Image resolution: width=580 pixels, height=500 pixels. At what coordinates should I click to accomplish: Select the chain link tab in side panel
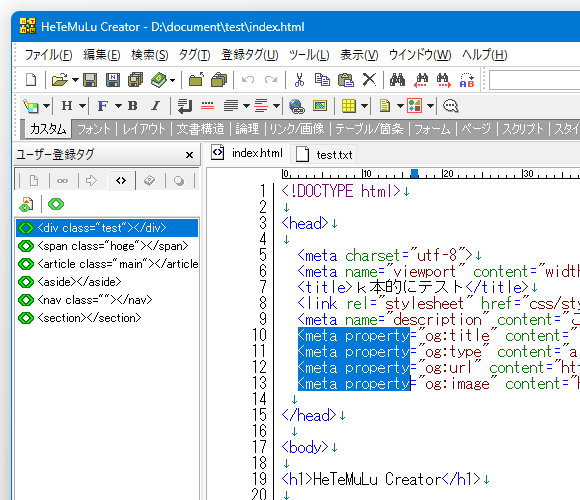(63, 181)
